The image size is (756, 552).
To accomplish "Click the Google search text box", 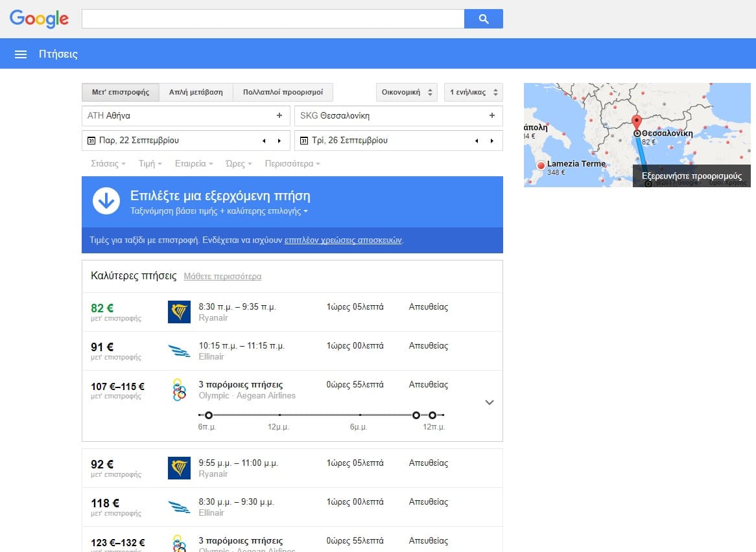I will (x=273, y=19).
